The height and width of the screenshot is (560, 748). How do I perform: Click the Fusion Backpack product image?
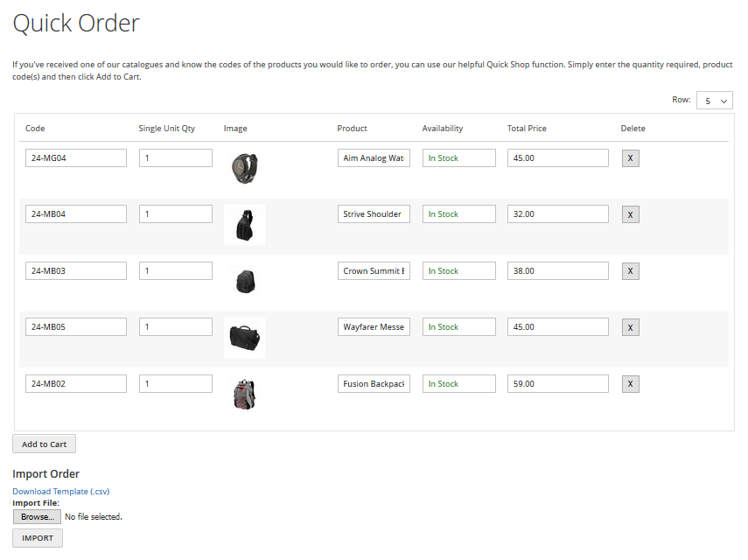[244, 395]
